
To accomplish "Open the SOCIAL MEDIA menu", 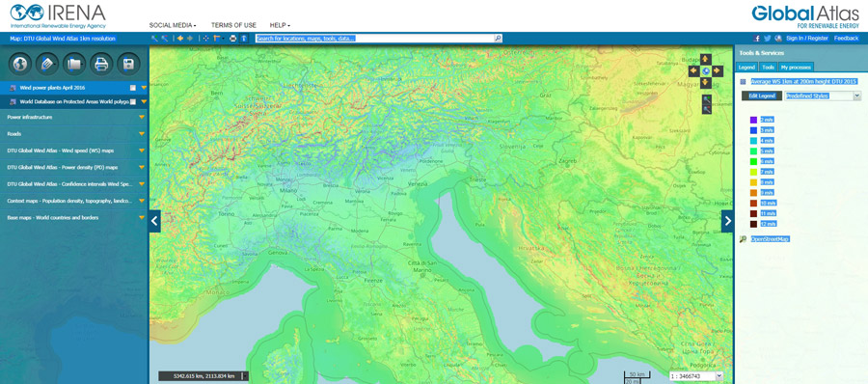I will pos(173,25).
